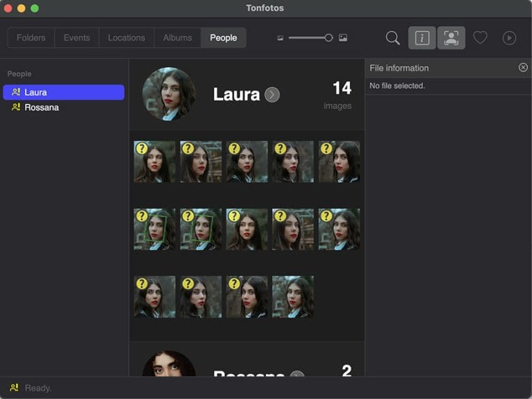Click Rossana's round profile portrait
Image resolution: width=532 pixels, height=399 pixels.
(x=169, y=364)
